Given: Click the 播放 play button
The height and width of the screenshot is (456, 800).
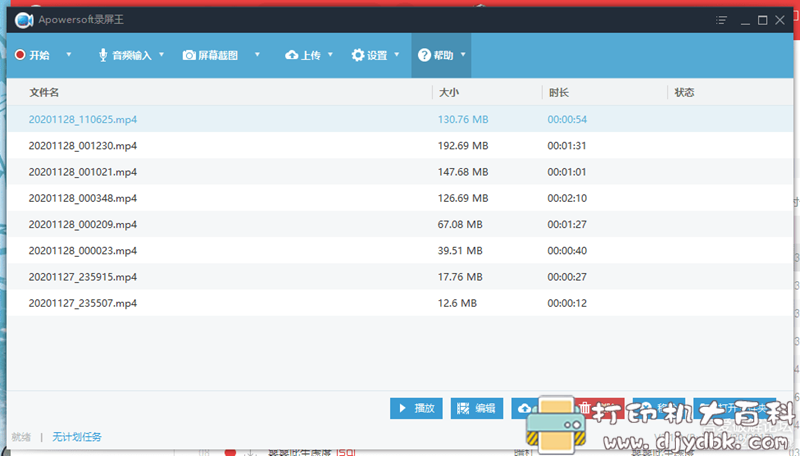Looking at the screenshot, I should point(416,408).
